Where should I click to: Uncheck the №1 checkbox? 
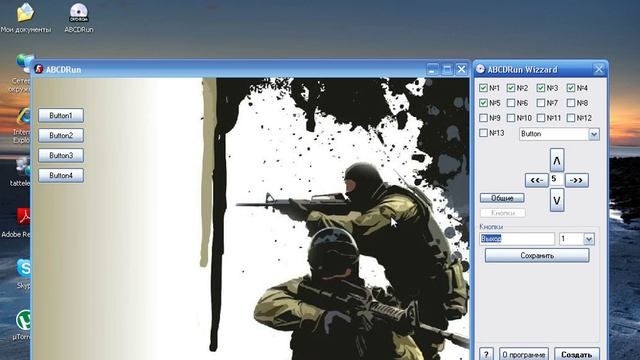(x=483, y=88)
